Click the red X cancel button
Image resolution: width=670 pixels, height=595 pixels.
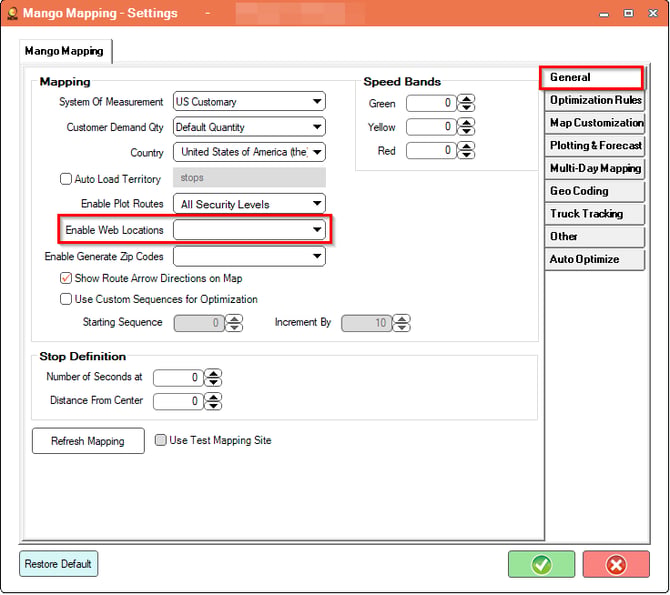pyautogui.click(x=616, y=565)
